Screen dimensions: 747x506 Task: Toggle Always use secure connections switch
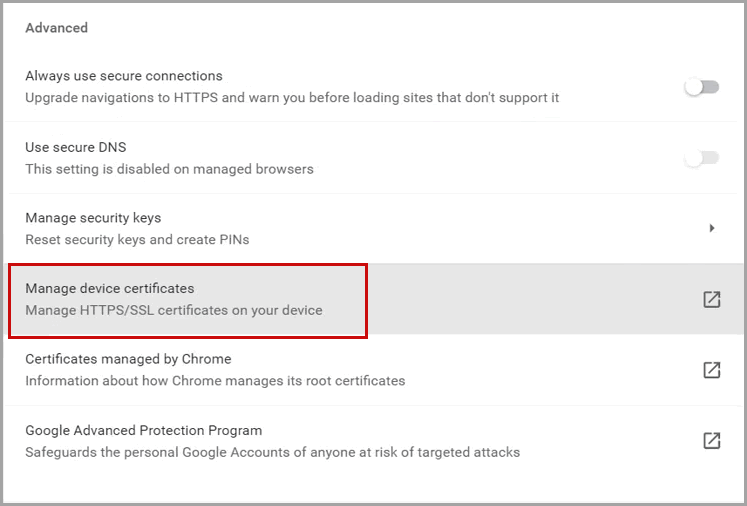[x=702, y=87]
